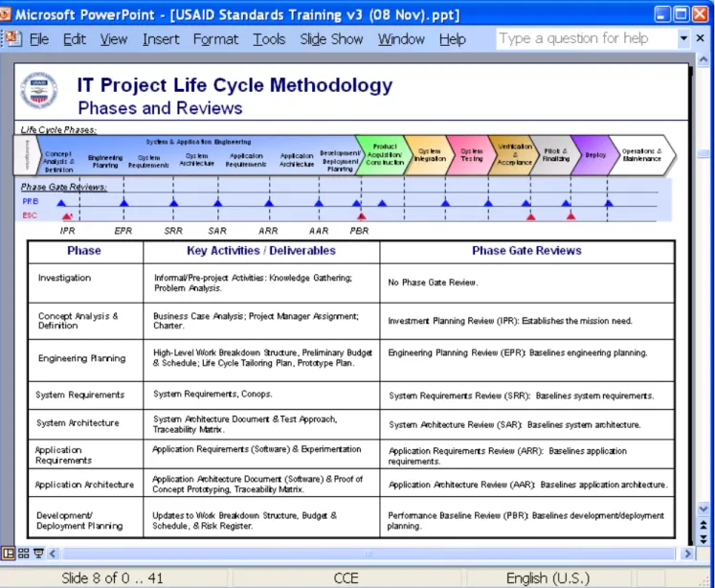
Task: Click the 'Life Cycle Phases:' label
Action: 58,130
